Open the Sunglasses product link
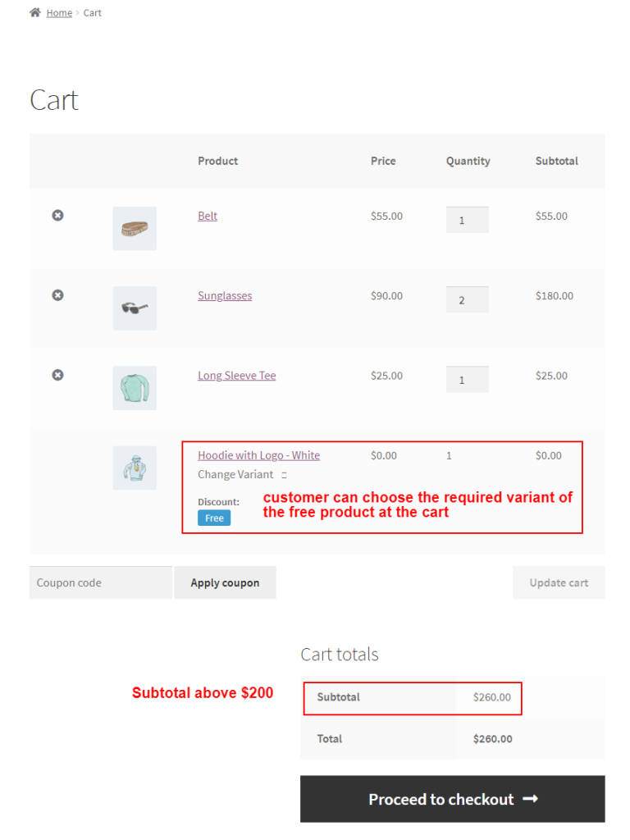 point(225,295)
